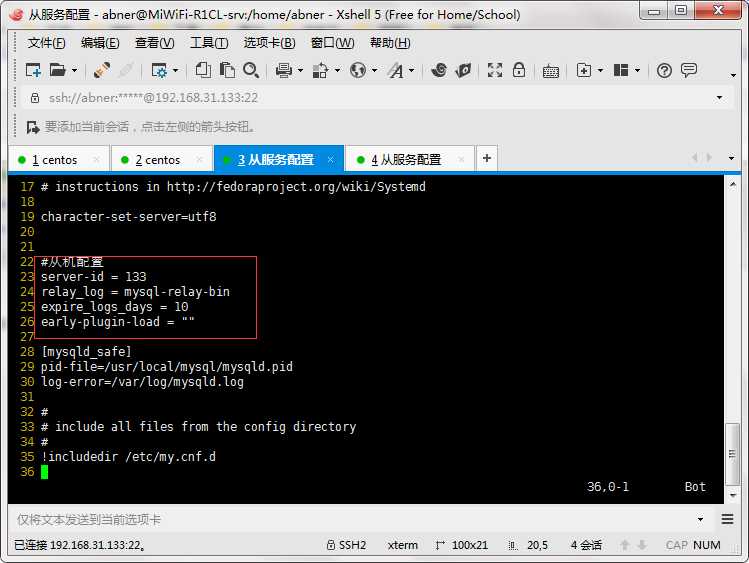Click the compose bar text input
The width and height of the screenshot is (749, 563).
click(x=351, y=520)
